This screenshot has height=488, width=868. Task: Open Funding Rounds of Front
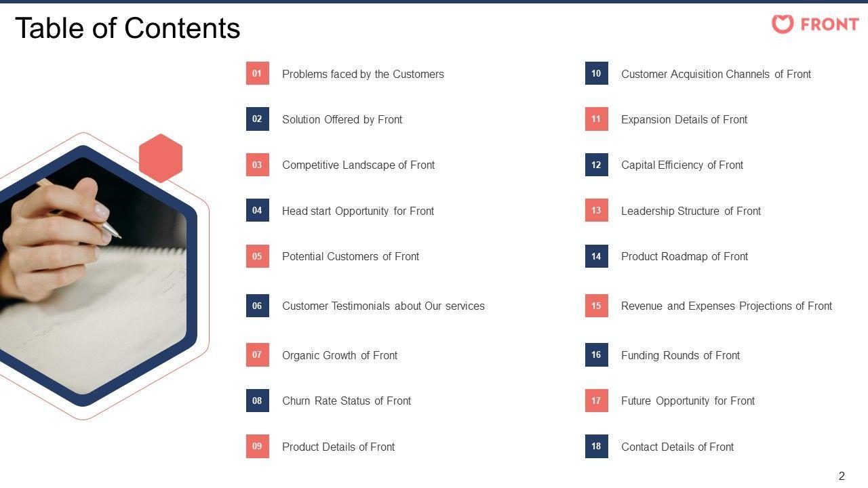click(x=680, y=355)
